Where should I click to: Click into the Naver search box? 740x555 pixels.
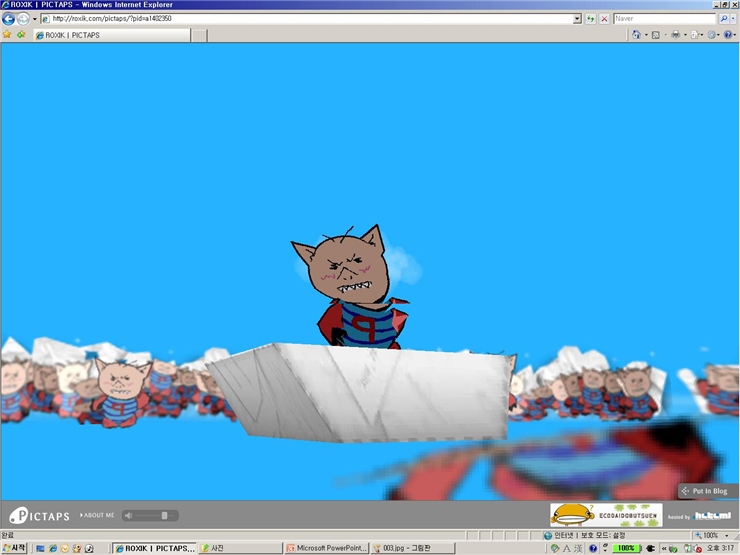[x=665, y=18]
